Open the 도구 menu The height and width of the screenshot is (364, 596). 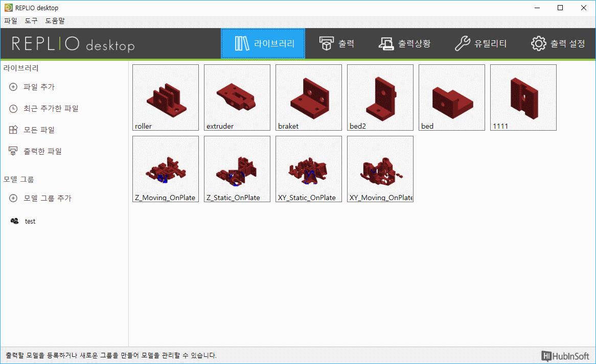pyautogui.click(x=31, y=21)
